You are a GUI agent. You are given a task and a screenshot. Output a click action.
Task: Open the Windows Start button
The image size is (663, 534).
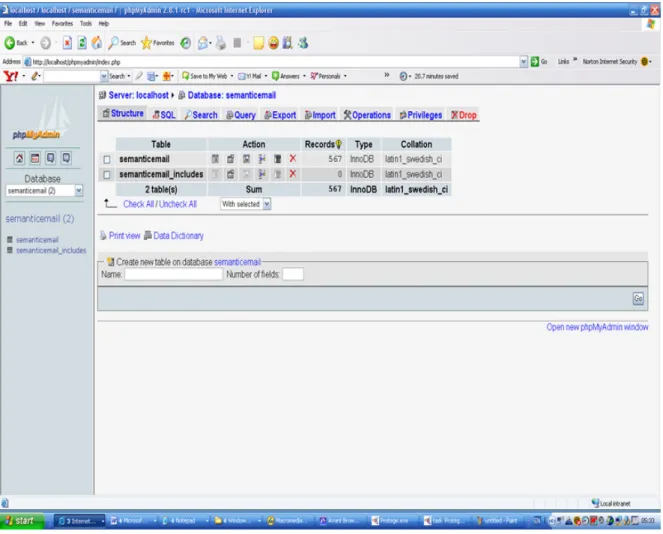22,521
